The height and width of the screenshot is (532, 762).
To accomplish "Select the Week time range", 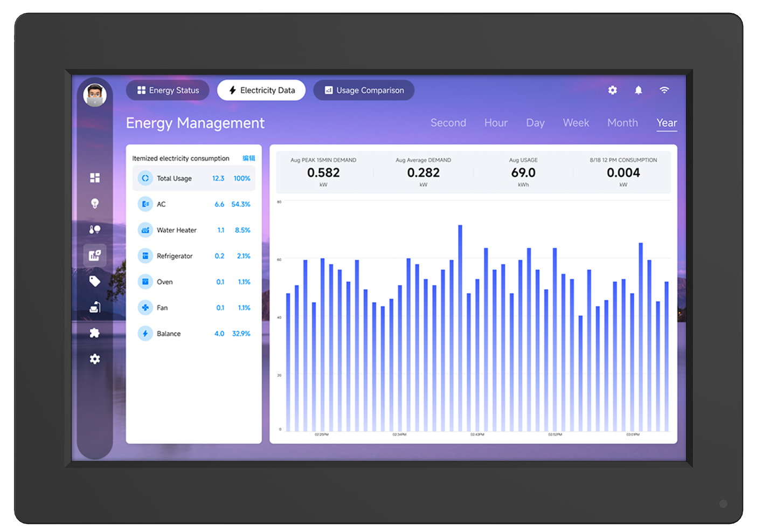I will coord(576,123).
